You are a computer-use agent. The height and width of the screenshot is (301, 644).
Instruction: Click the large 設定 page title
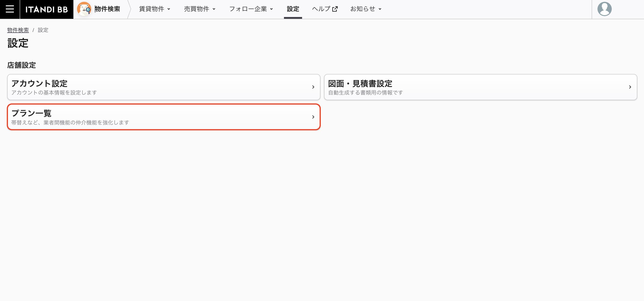coord(18,43)
